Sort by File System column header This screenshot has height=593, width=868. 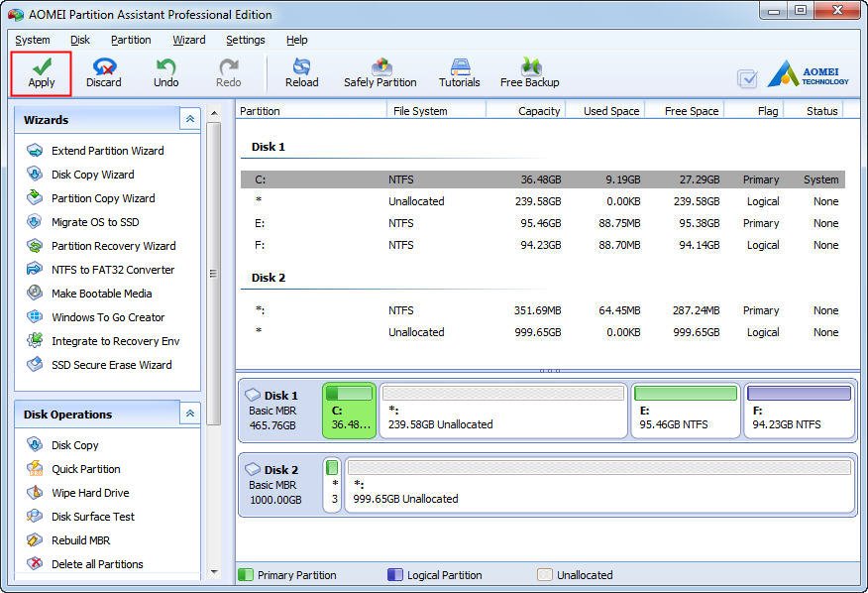pos(436,111)
